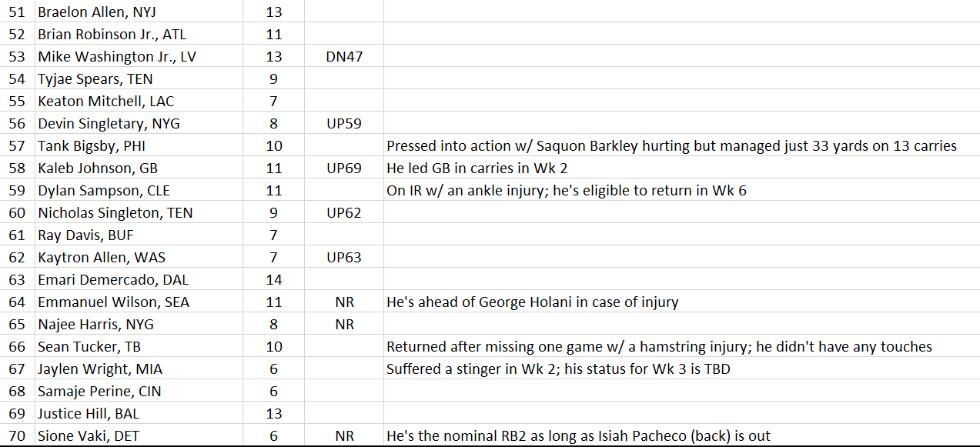Screen dimensions: 980x447
Task: Click Devin Singletary's UP59 cell
Action: pyautogui.click(x=343, y=123)
